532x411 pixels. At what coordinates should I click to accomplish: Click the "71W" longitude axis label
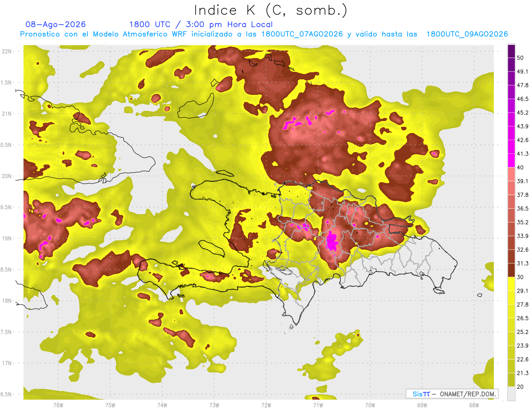point(318,405)
